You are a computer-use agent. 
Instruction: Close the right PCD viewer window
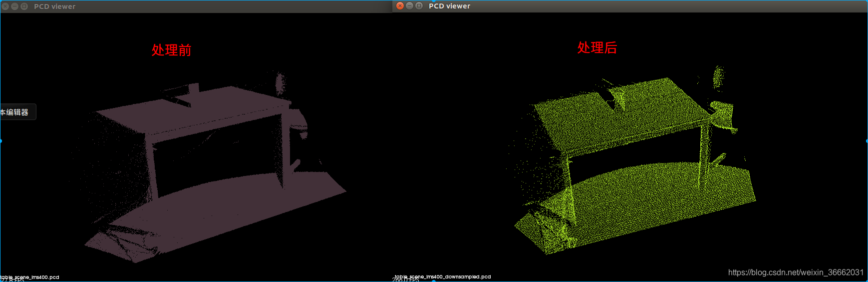pos(400,6)
